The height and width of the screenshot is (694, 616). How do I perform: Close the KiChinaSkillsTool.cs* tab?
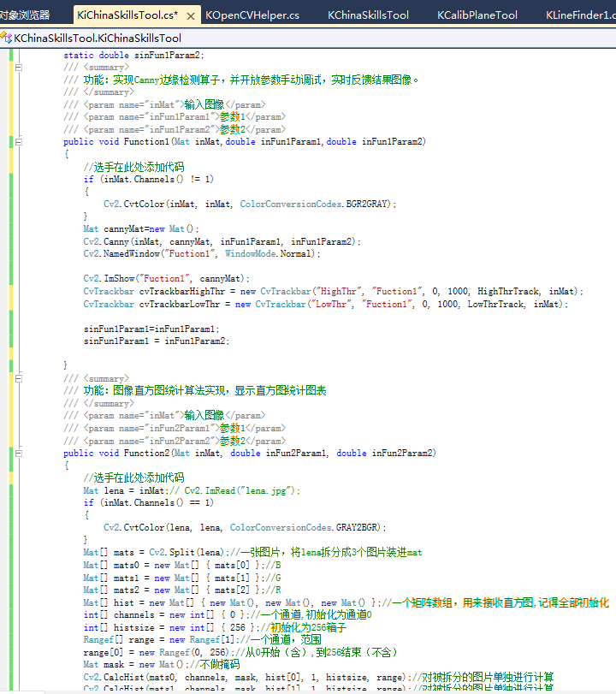(x=189, y=15)
